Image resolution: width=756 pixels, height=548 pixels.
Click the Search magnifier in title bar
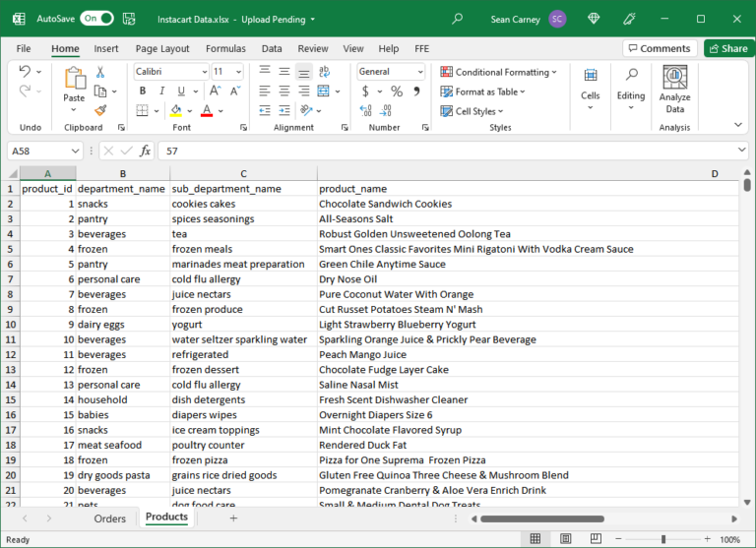457,19
